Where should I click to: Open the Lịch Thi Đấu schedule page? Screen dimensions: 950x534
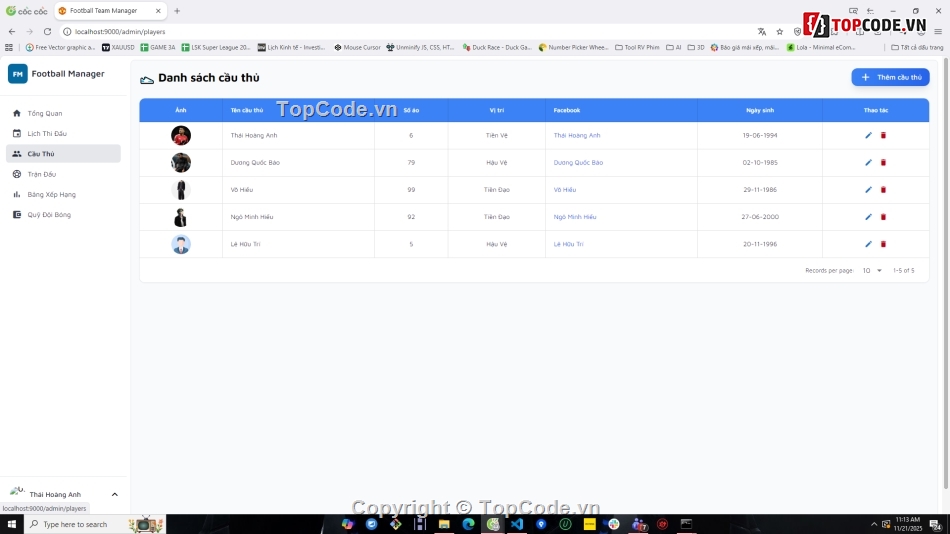click(63, 133)
